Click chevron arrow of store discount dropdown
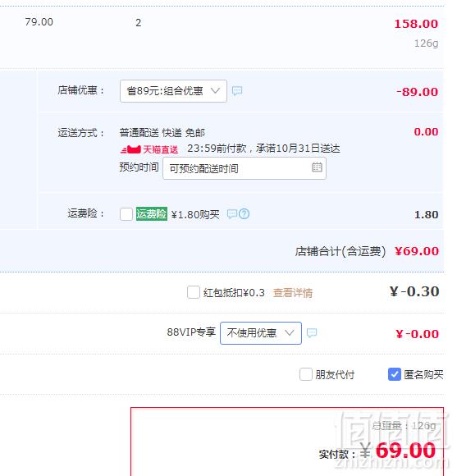Viewport: 457px width, 476px height. coord(215,91)
